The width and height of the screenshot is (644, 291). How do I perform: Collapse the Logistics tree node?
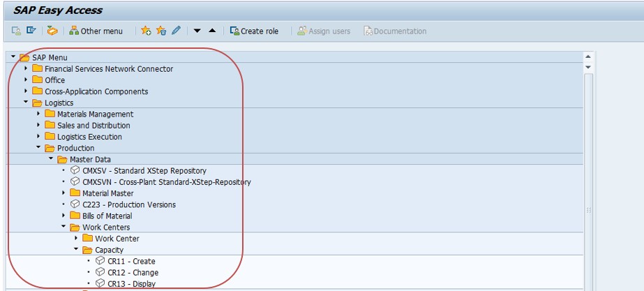pos(26,102)
